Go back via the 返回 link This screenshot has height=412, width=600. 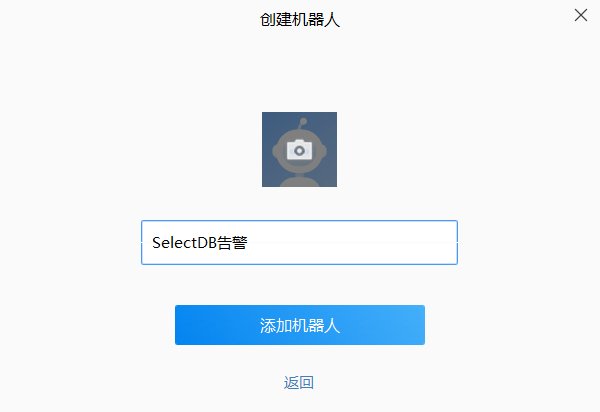(x=299, y=382)
